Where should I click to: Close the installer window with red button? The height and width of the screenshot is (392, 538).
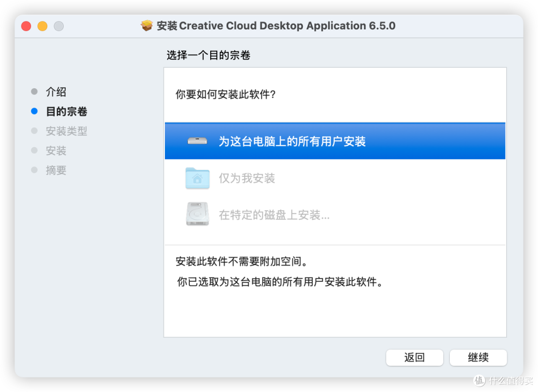[x=26, y=26]
